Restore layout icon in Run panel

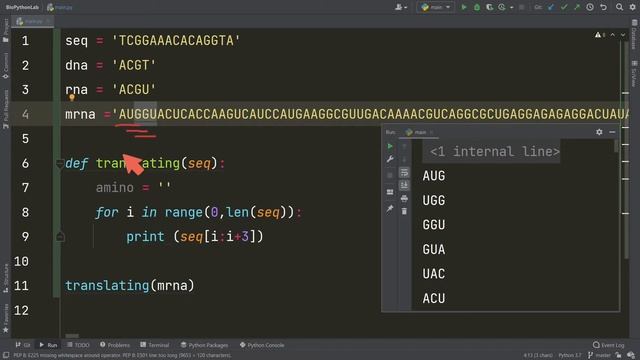pos(390,192)
